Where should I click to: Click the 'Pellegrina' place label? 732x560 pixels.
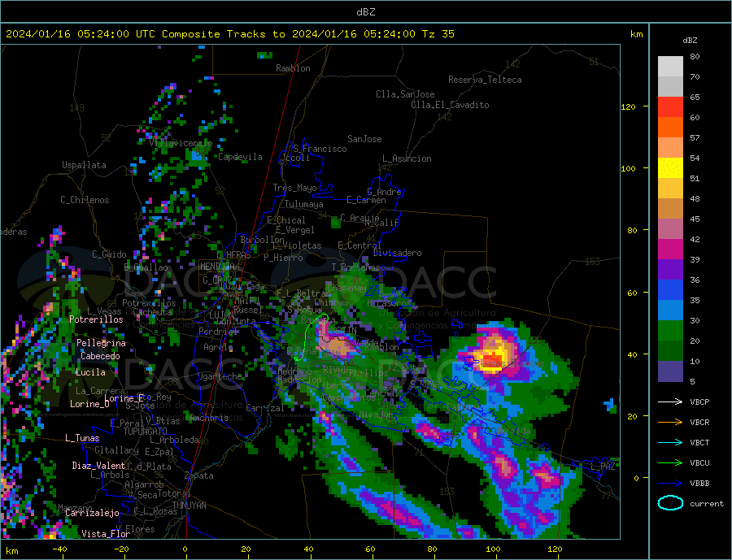(x=102, y=343)
